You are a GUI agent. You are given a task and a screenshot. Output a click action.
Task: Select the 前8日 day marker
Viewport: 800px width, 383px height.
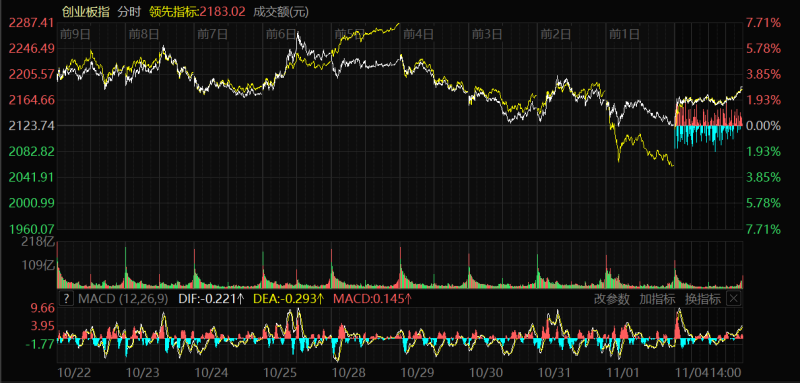coord(144,34)
